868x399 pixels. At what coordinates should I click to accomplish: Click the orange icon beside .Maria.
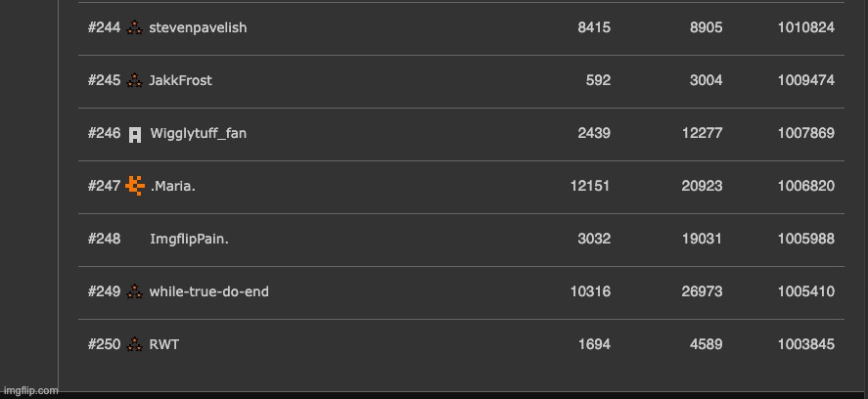(135, 185)
